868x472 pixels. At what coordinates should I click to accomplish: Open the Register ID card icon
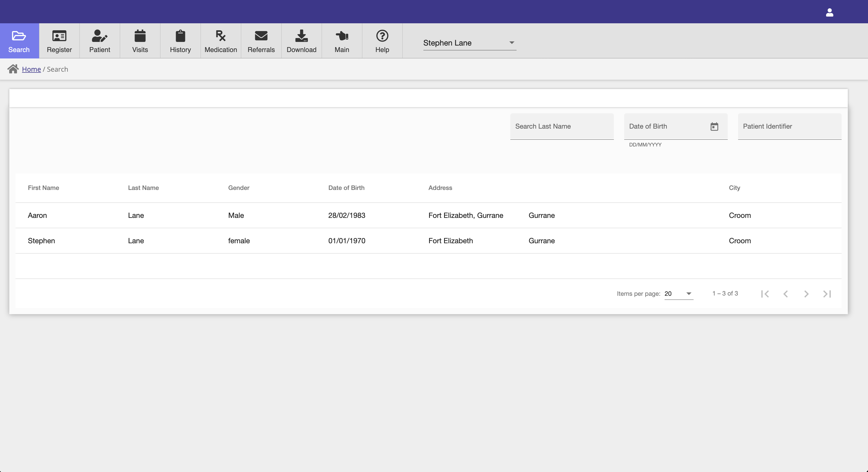[59, 36]
